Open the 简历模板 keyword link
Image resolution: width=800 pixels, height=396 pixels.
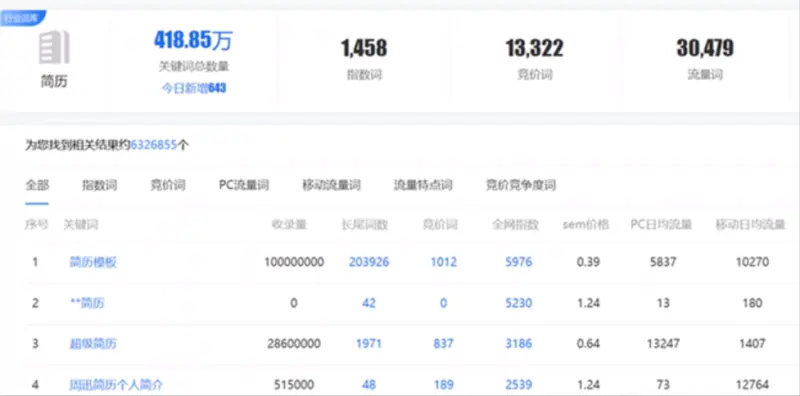[x=93, y=262]
